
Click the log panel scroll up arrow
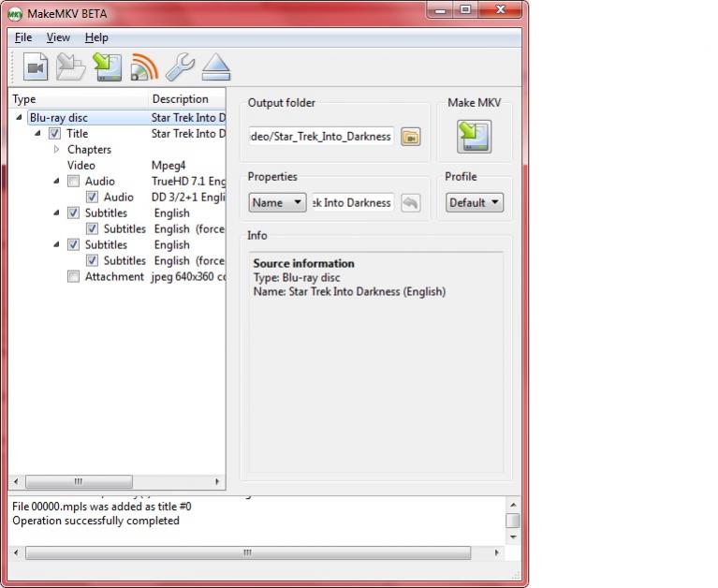513,505
